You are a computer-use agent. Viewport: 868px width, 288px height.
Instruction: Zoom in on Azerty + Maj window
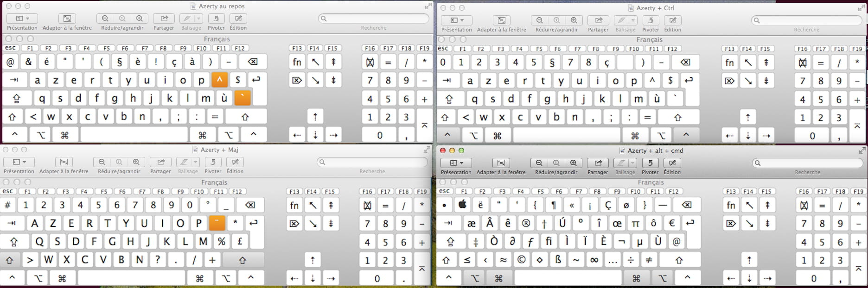coord(136,162)
